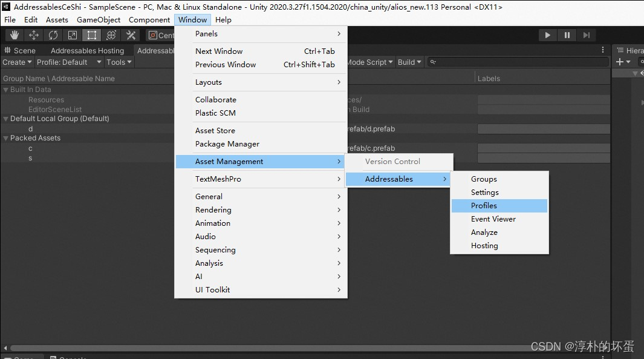This screenshot has height=359, width=644.
Task: Collapse the Built In Data group
Action: (x=6, y=90)
